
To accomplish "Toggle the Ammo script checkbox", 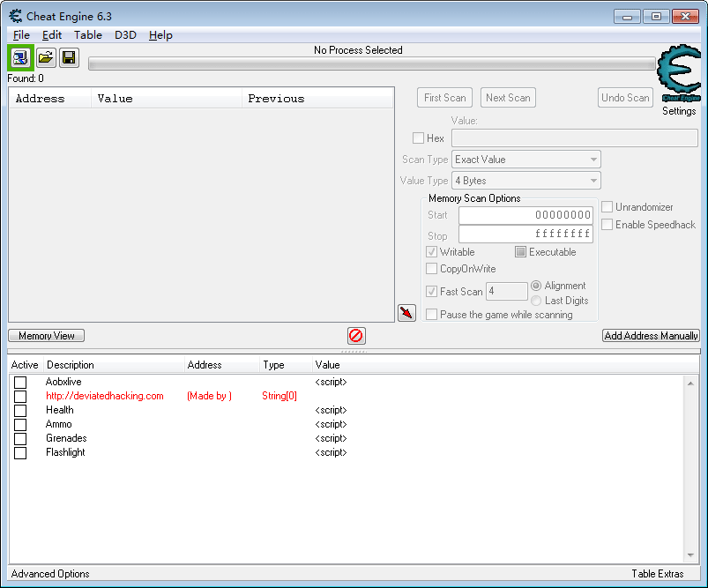I will [x=20, y=425].
